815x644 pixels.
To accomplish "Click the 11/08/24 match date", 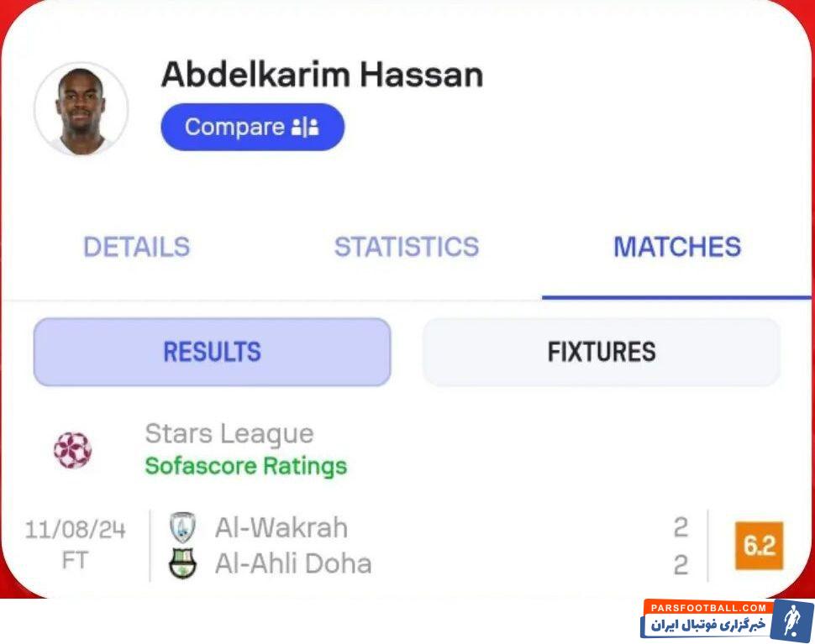I will coord(75,530).
